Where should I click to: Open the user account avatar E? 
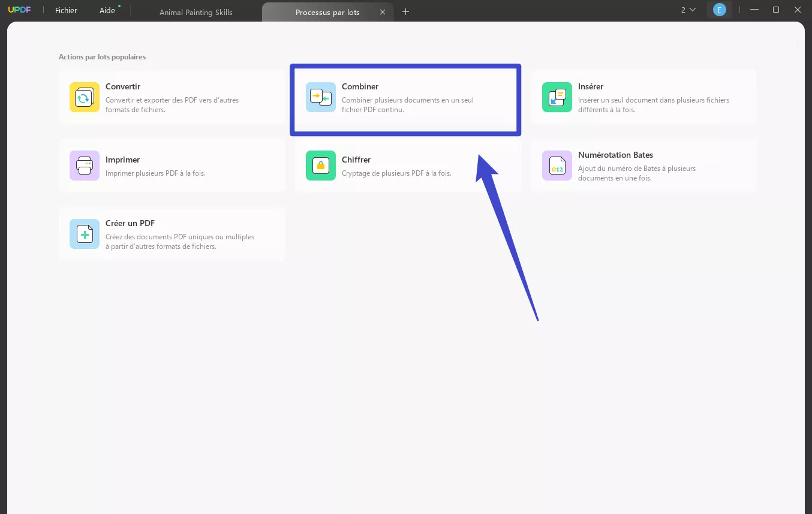(x=719, y=10)
